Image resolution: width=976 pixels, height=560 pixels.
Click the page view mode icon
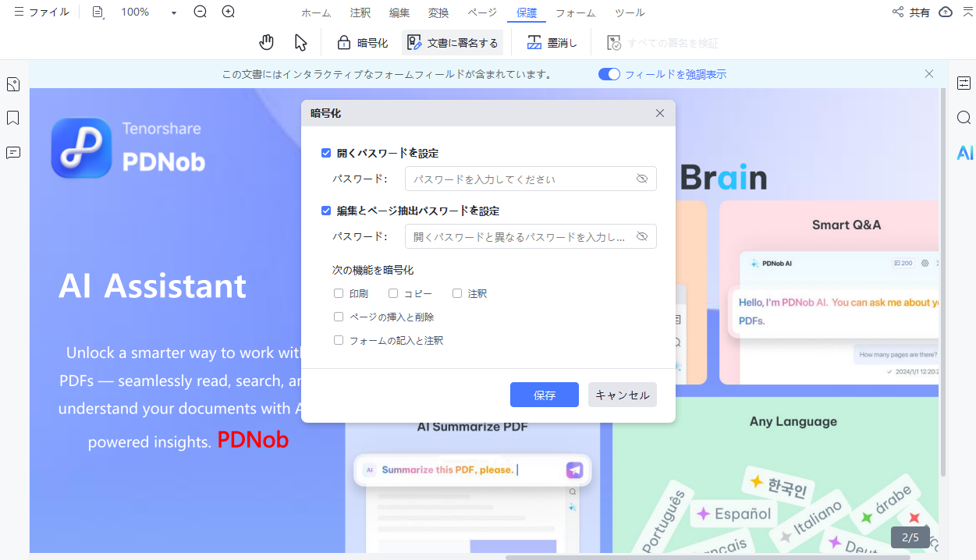point(98,12)
